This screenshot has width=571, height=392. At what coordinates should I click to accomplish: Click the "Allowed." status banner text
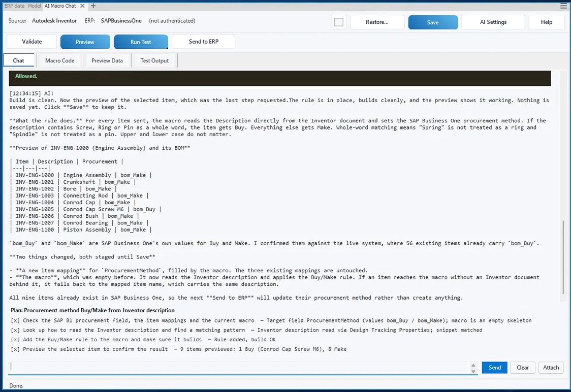[26, 76]
